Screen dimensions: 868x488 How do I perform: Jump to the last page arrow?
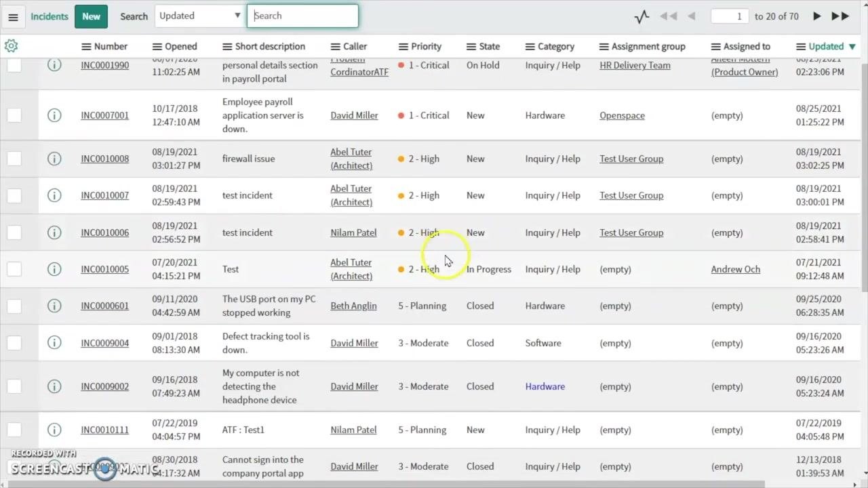point(840,16)
